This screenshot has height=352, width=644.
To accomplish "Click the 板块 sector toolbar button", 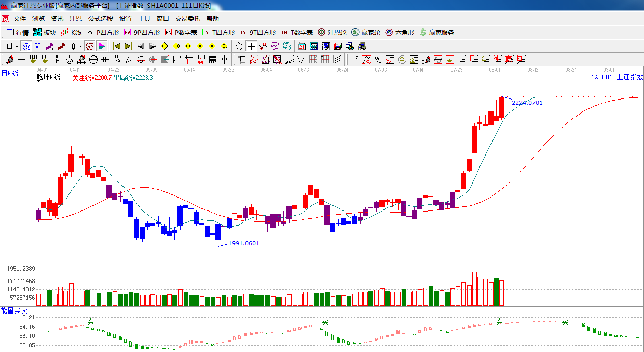I will click(44, 32).
